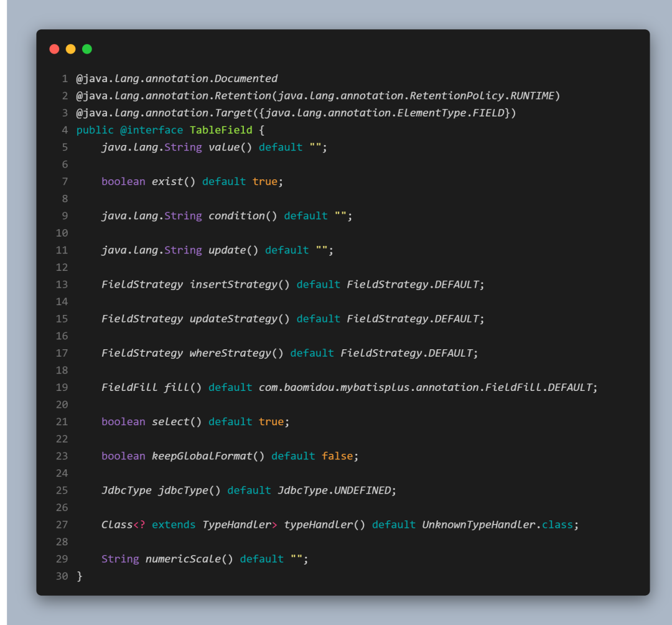672x625 pixels.
Task: Click the true value on line 21
Action: [271, 422]
